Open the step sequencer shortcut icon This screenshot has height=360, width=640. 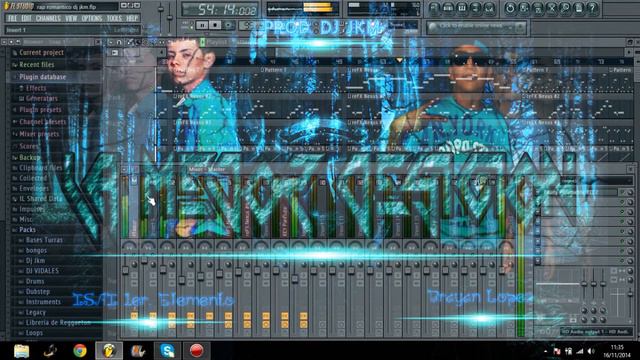tap(448, 8)
